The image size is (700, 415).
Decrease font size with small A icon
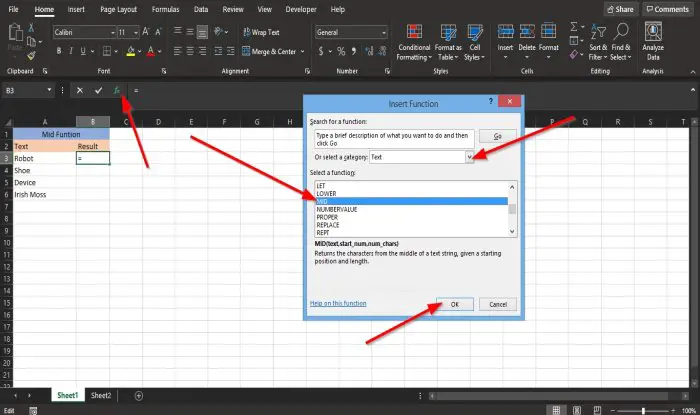(158, 32)
